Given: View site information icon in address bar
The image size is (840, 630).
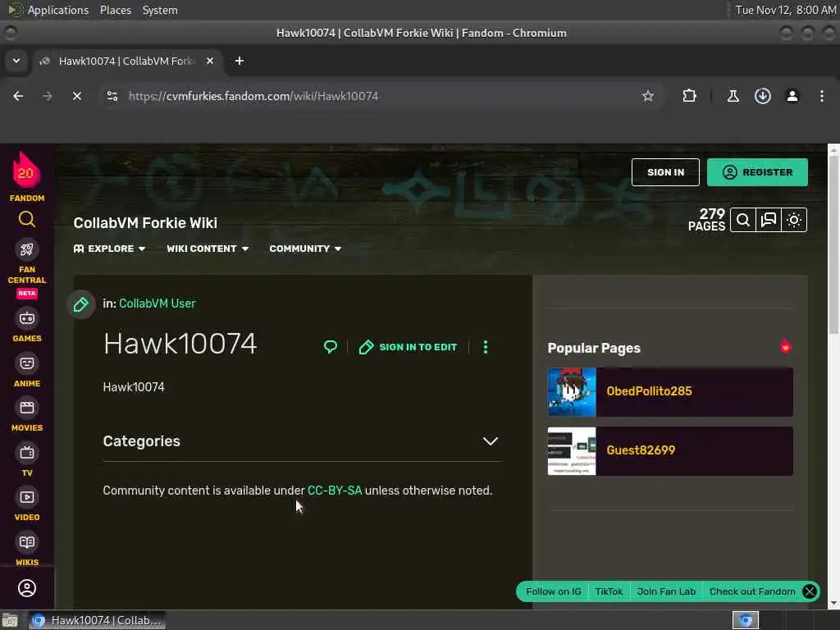Looking at the screenshot, I should pos(112,96).
